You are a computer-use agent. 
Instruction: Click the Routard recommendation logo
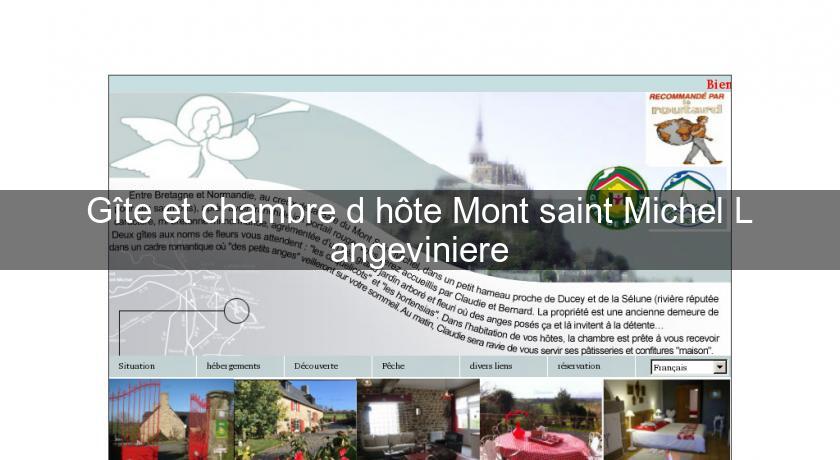coord(687,129)
